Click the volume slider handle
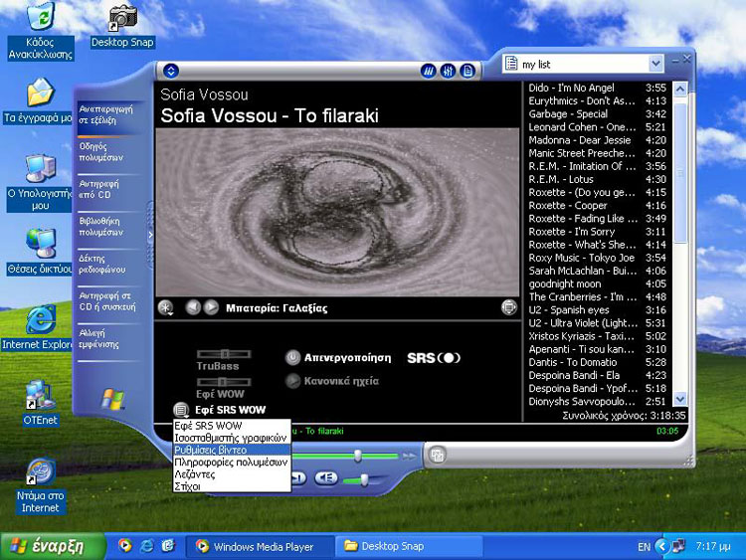 tap(364, 480)
